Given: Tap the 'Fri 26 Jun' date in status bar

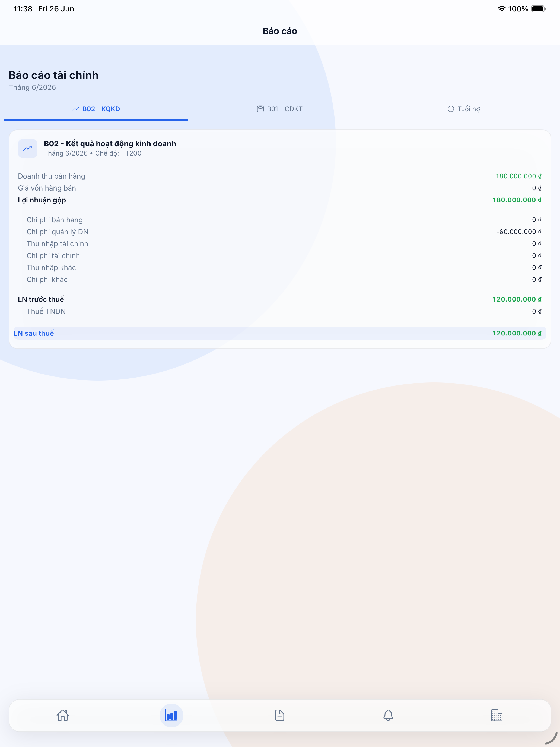Looking at the screenshot, I should [x=56, y=9].
